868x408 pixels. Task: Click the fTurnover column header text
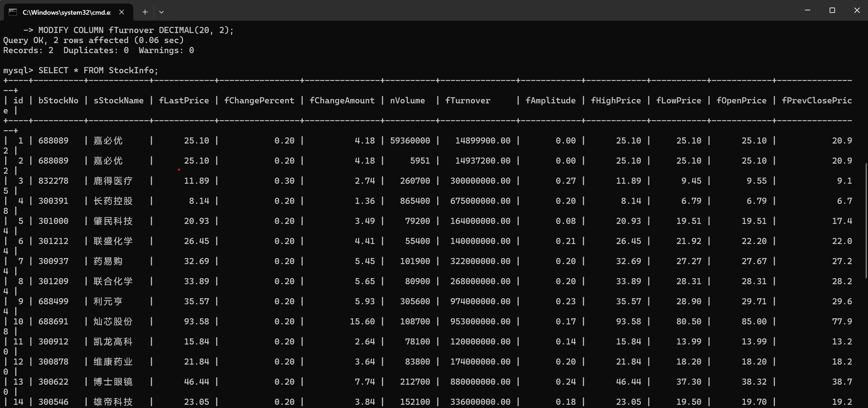468,100
